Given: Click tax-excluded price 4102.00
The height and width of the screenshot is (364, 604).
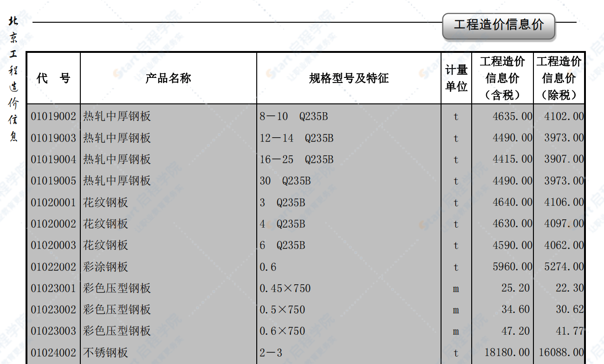Looking at the screenshot, I should click(x=564, y=116).
